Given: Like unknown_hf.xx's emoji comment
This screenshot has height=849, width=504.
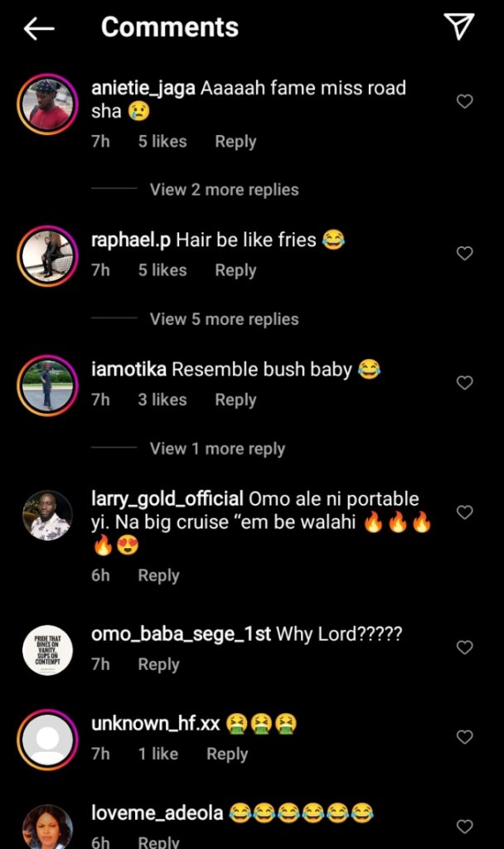Looking at the screenshot, I should click(x=465, y=737).
